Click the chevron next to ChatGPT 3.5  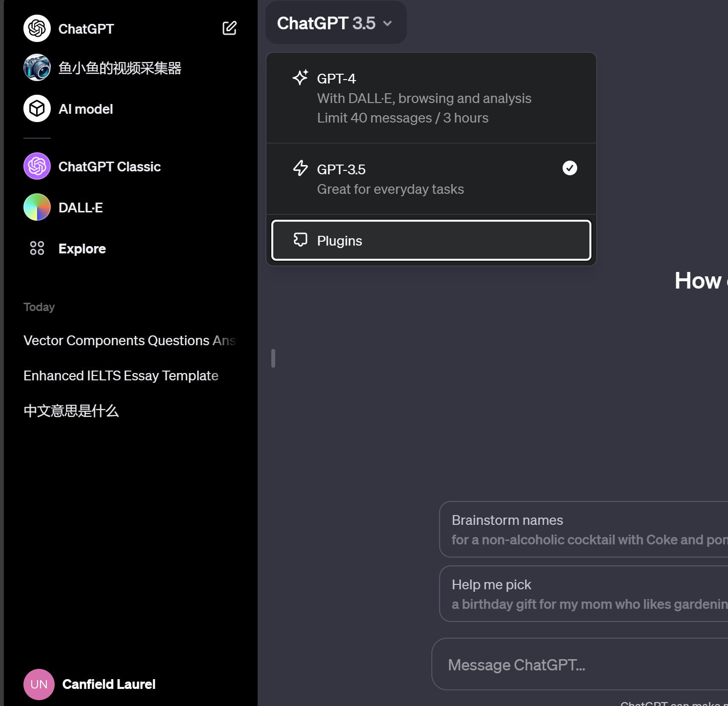(388, 23)
